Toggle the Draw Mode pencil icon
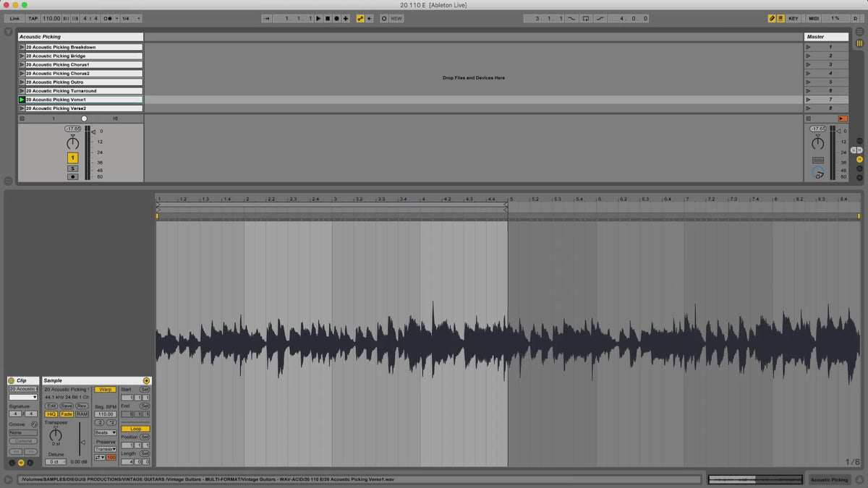Screen dimensions: 868x488 pos(772,18)
